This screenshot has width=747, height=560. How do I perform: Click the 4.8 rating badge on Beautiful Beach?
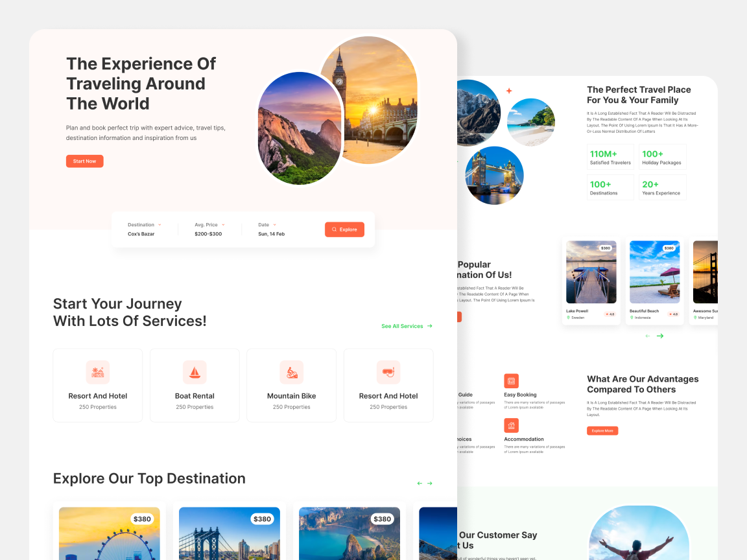click(673, 313)
